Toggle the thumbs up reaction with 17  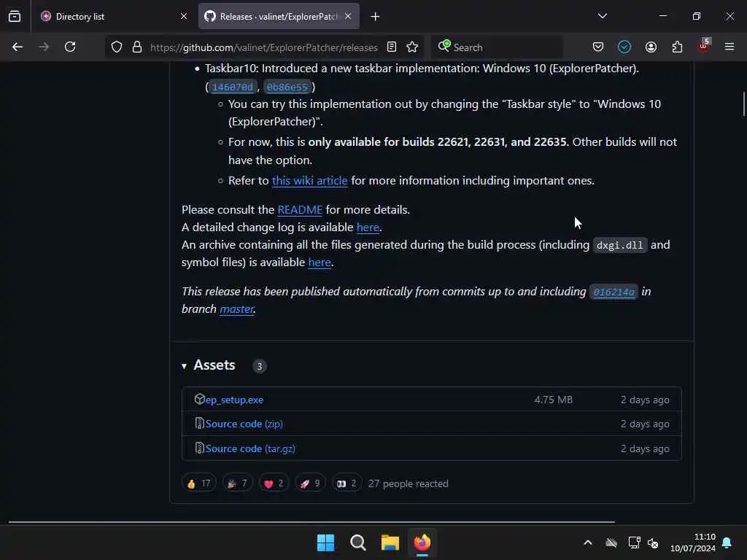pyautogui.click(x=198, y=483)
